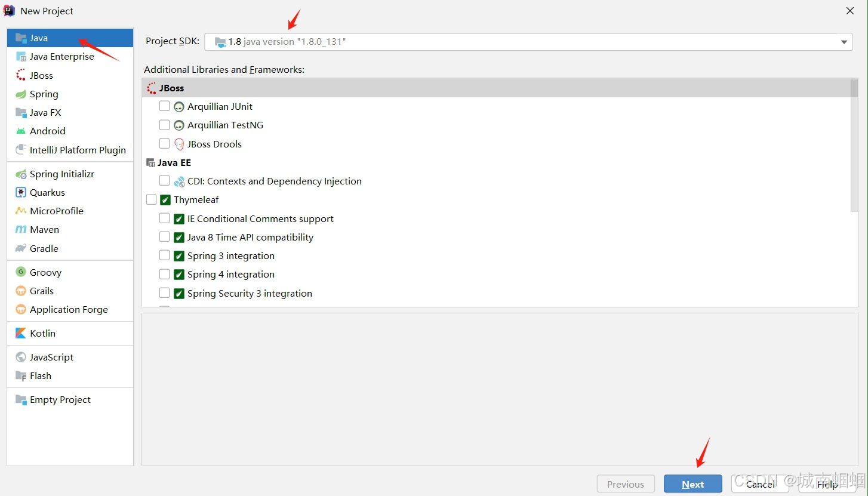Toggle the Thymeleaf checkbox

pos(152,200)
